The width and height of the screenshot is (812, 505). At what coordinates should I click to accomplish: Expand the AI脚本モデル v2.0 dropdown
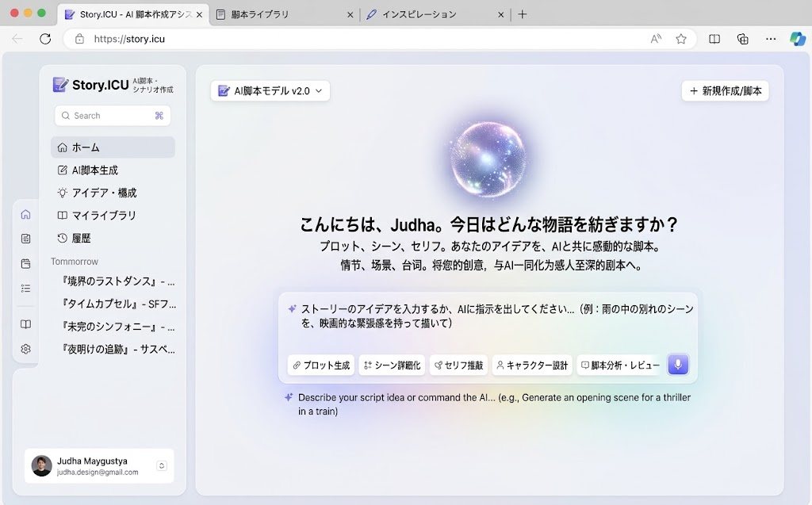click(270, 90)
